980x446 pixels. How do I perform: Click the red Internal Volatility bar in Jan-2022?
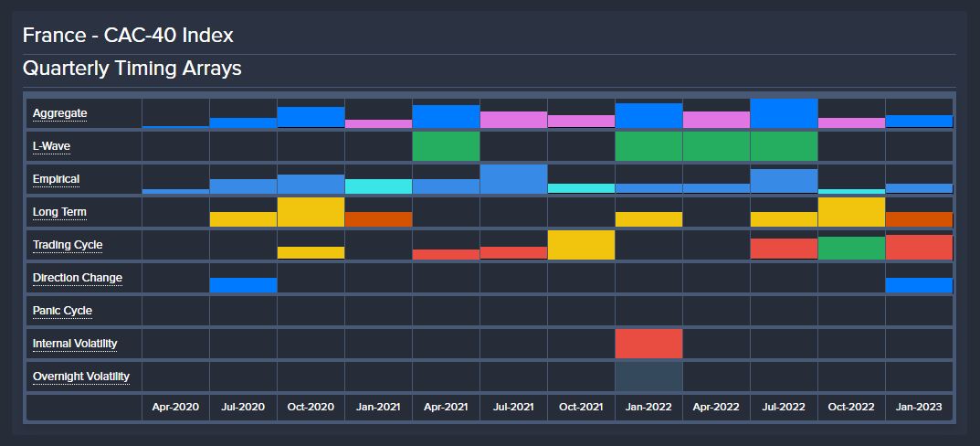pyautogui.click(x=648, y=344)
